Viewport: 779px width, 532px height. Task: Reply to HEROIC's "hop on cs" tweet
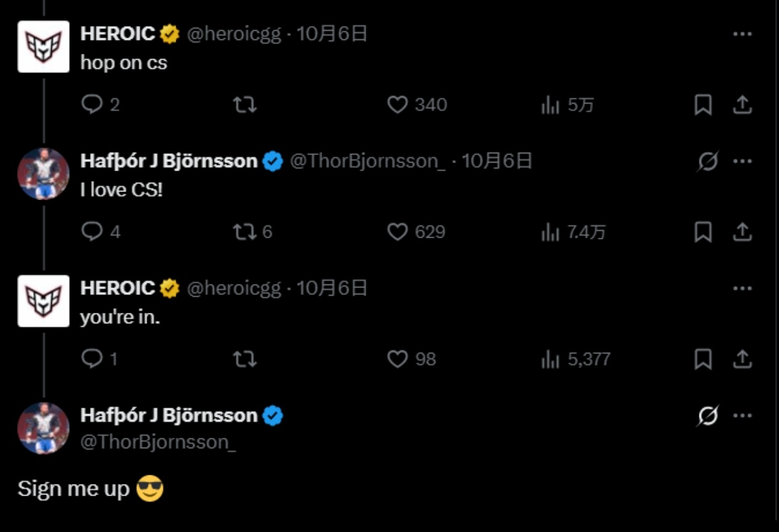click(x=92, y=105)
